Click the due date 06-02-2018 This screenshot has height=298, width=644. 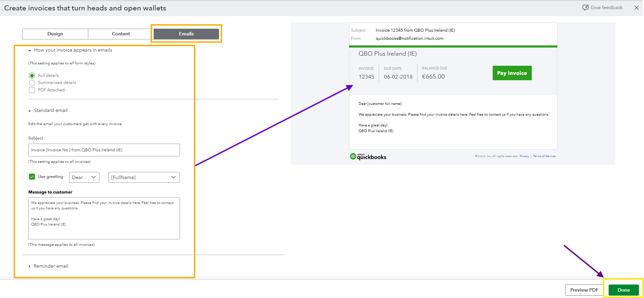398,77
